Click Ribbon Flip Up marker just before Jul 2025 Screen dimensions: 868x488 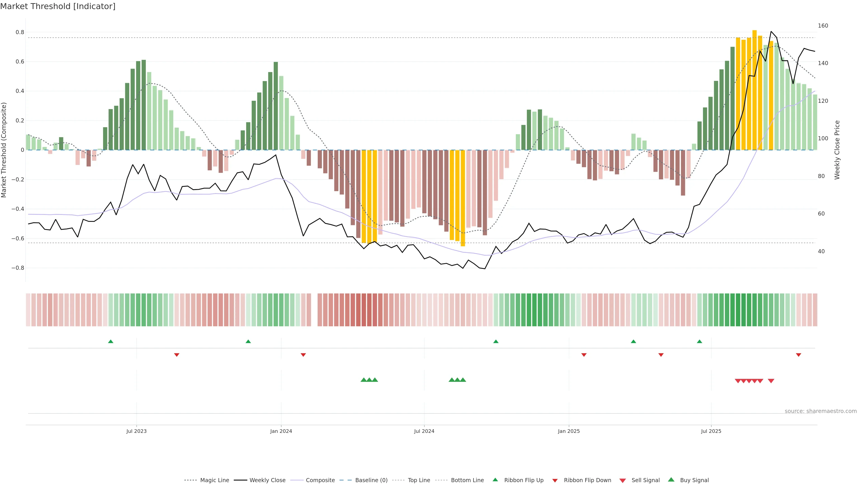[700, 342]
